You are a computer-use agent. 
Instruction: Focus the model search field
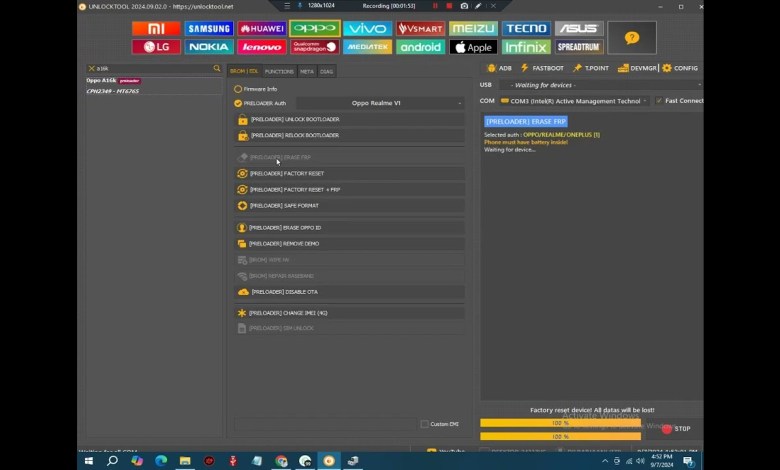(154, 68)
